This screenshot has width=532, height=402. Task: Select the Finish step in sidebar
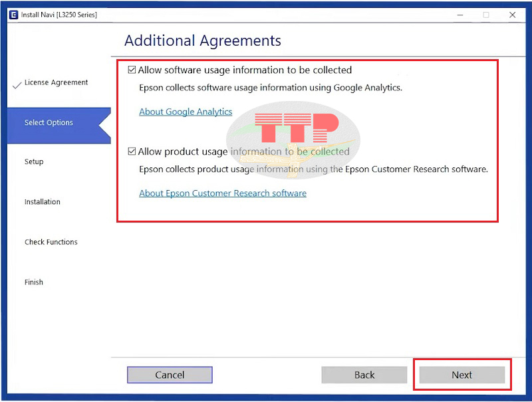pyautogui.click(x=34, y=282)
